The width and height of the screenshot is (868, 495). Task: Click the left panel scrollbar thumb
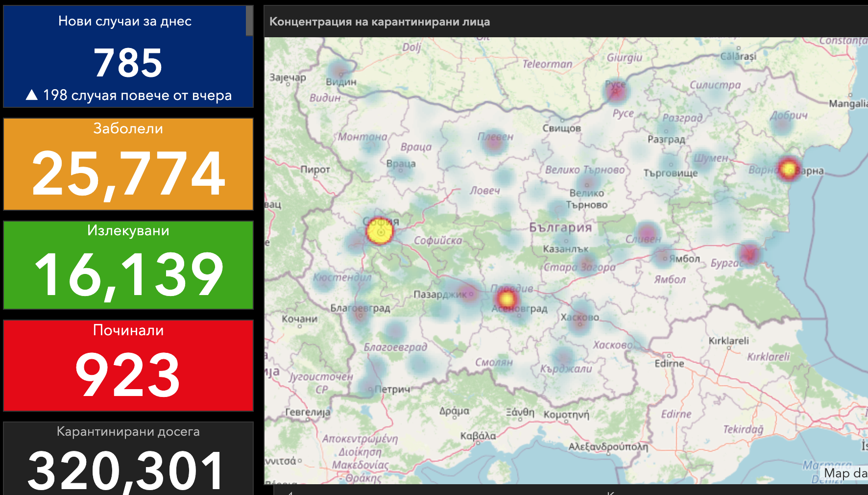(249, 21)
